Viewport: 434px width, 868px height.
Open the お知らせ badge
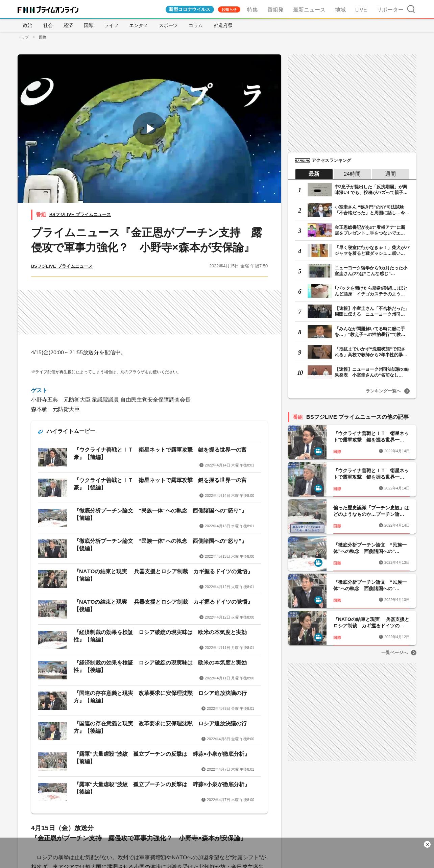(229, 9)
